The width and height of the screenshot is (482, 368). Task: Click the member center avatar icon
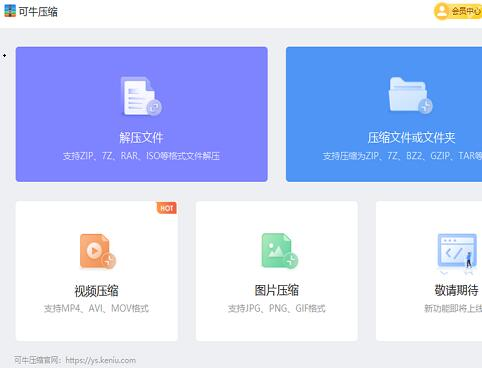(x=442, y=11)
